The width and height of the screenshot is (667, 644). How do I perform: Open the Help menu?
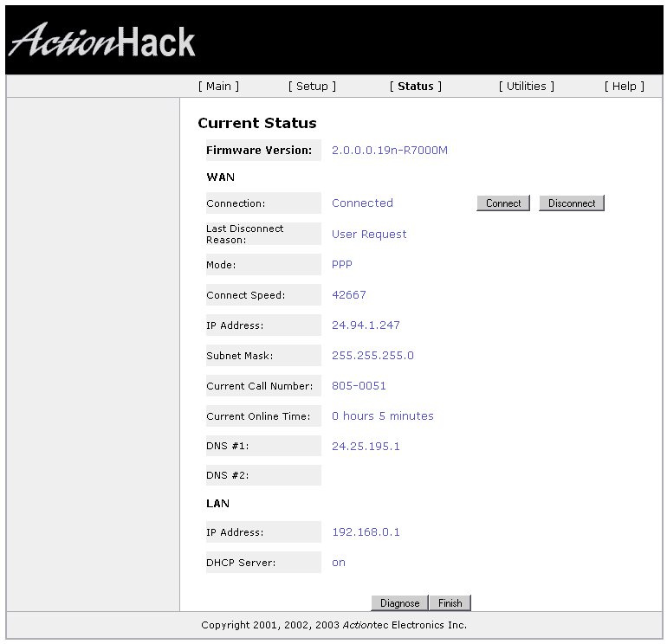point(624,86)
